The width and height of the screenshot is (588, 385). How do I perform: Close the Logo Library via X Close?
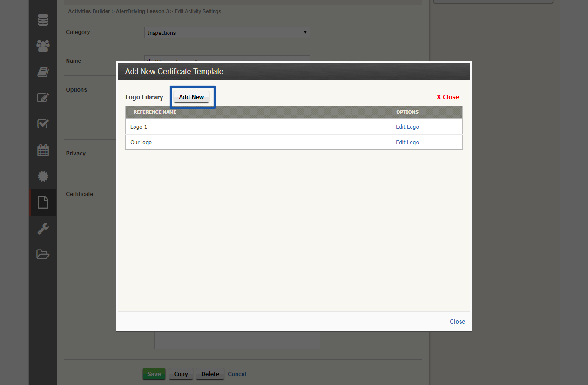(x=447, y=97)
